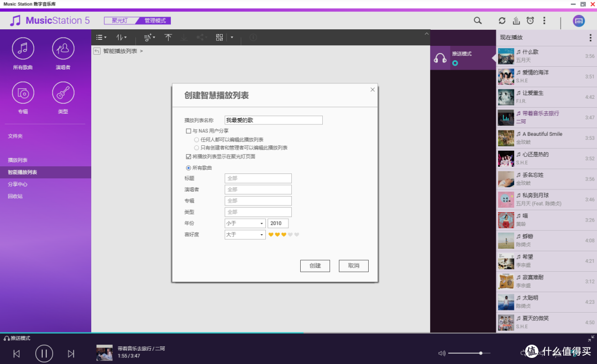This screenshot has height=364, width=597.
Task: Open the 播放列表 sidebar item
Action: point(18,160)
